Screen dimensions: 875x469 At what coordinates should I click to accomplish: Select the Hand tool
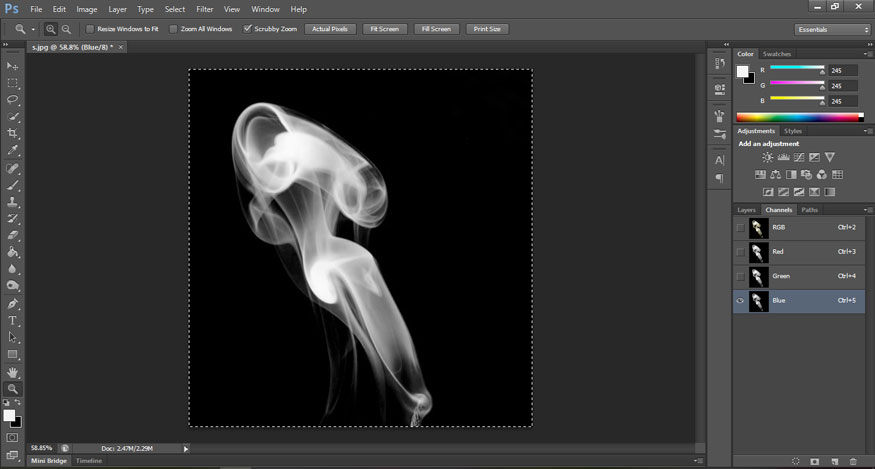[12, 372]
